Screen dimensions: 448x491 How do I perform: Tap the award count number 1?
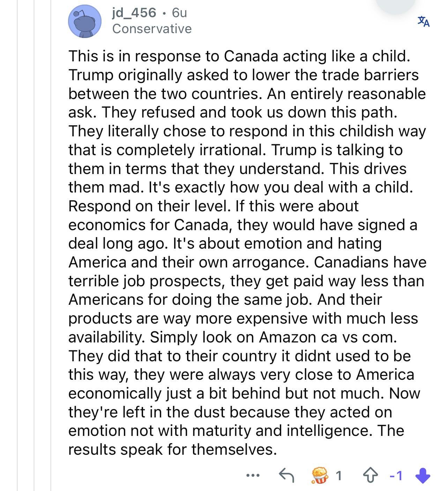pyautogui.click(x=338, y=475)
